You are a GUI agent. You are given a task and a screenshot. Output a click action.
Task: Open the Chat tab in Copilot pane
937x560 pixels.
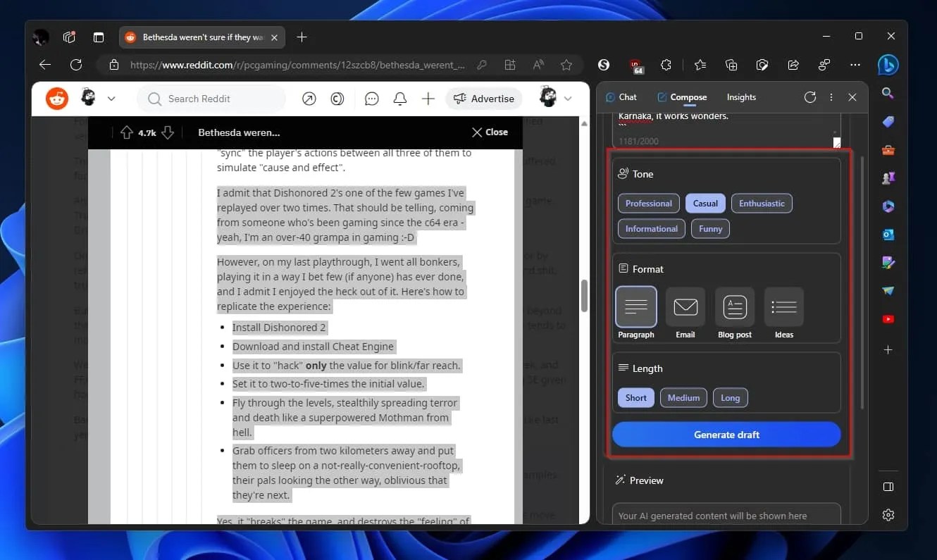pyautogui.click(x=622, y=97)
